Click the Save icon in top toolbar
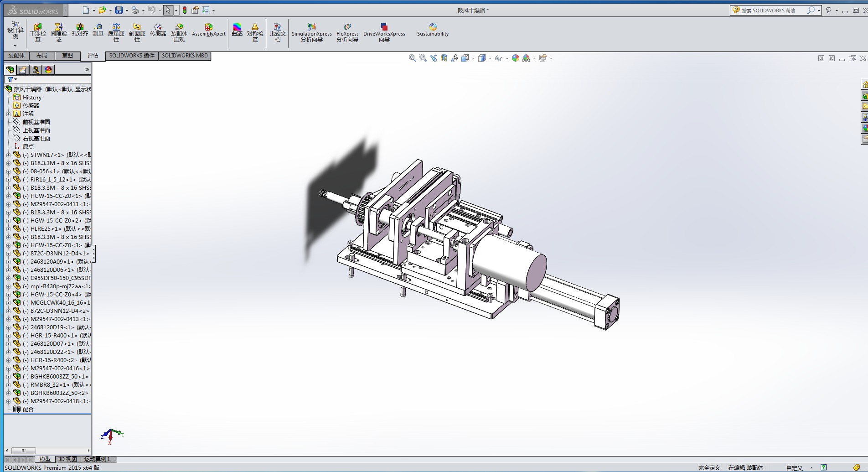The image size is (868, 472). pyautogui.click(x=119, y=10)
